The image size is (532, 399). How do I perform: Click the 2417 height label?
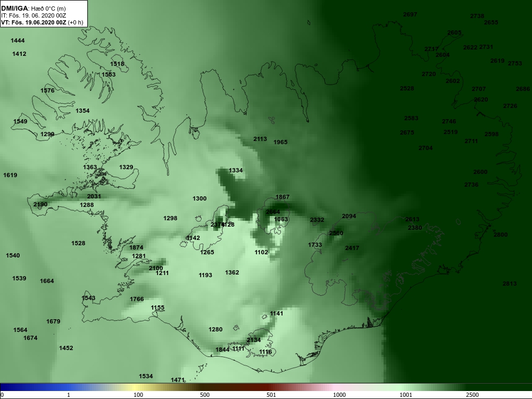352,248
